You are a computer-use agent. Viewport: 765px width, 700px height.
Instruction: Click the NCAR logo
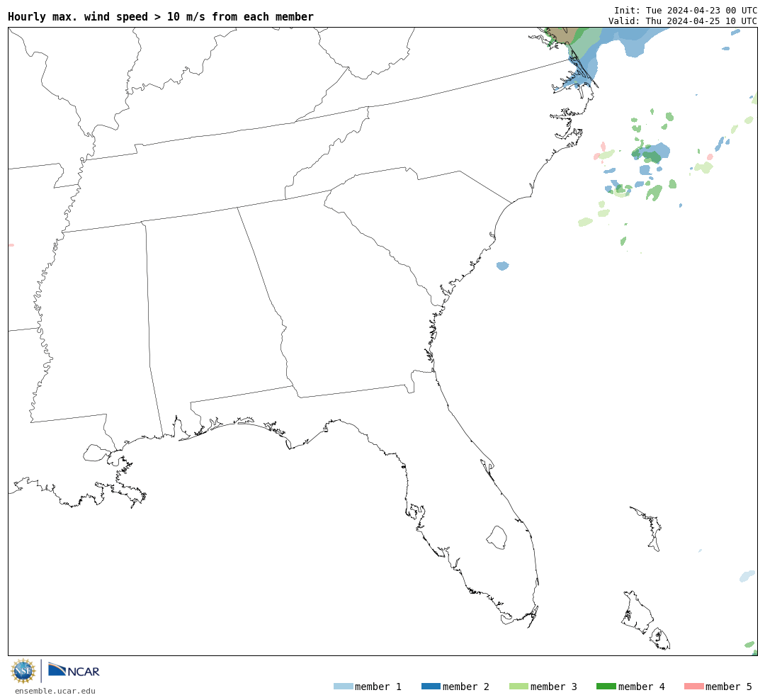pos(74,670)
